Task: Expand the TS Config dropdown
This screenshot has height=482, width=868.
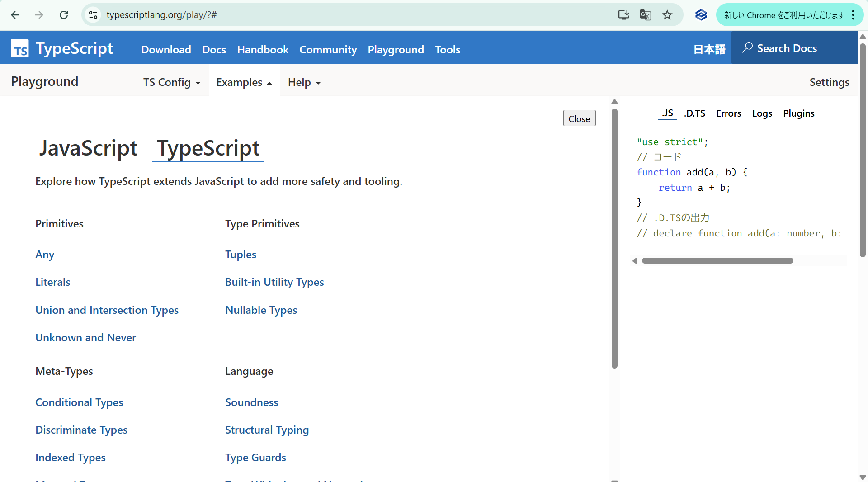Action: coord(172,82)
